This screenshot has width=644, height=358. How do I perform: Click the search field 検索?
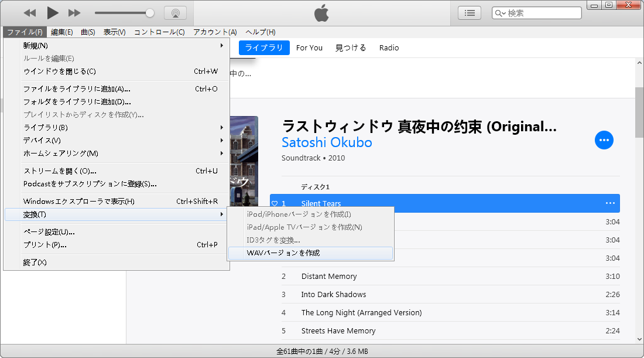[536, 13]
